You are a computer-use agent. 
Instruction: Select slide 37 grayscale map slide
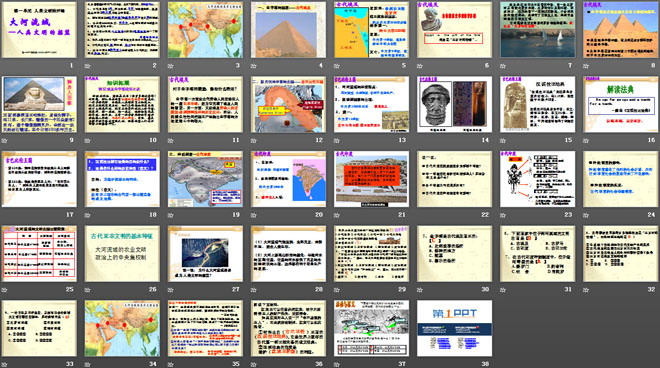(372, 328)
